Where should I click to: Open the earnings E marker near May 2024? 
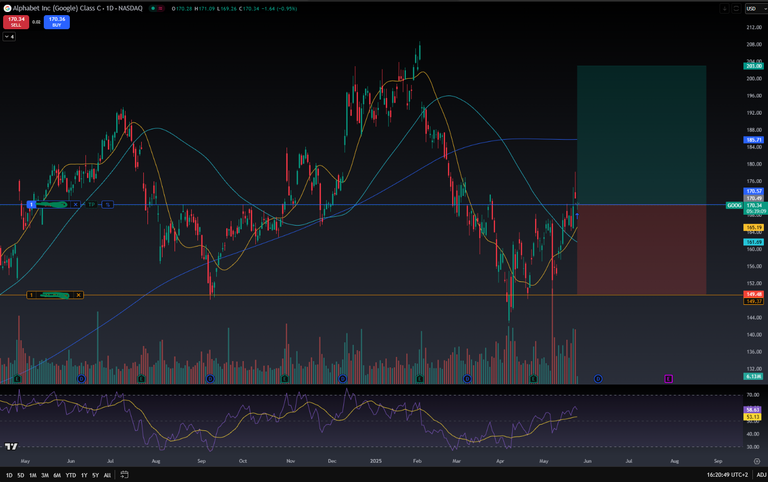tap(18, 379)
